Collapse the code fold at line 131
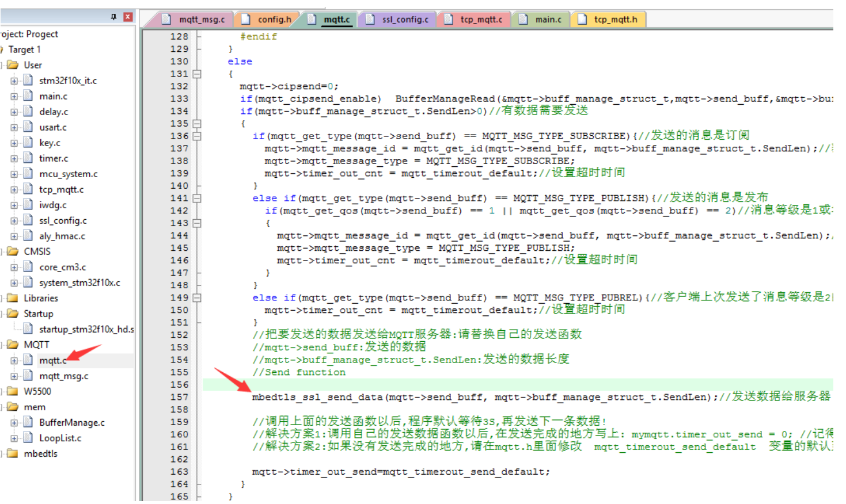 197,74
